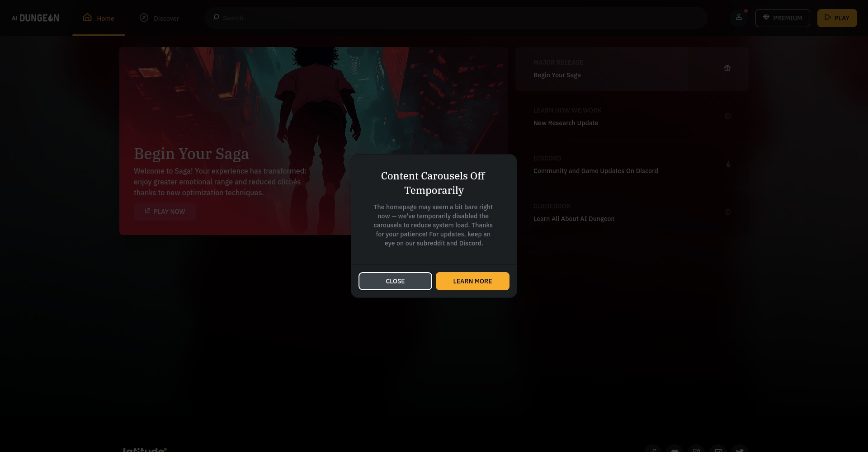The width and height of the screenshot is (868, 452).
Task: Open the user profile icon
Action: click(739, 18)
